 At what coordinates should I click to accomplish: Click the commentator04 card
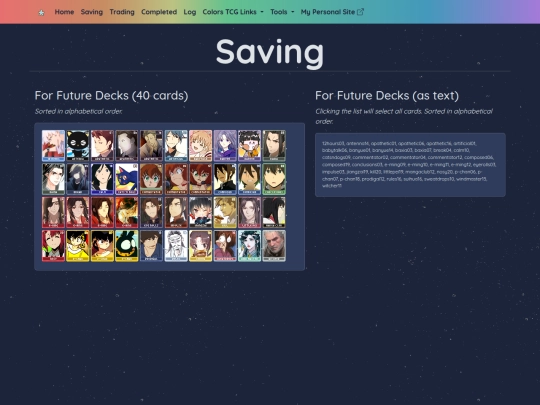click(176, 179)
